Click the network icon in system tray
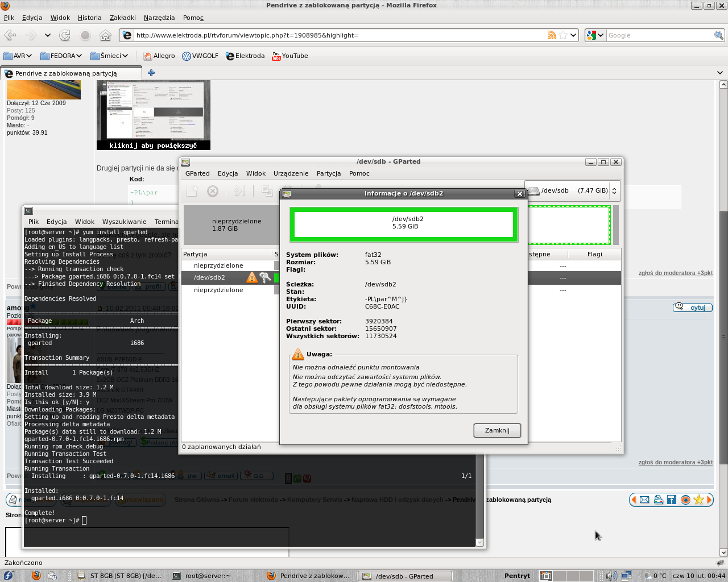The image size is (728, 582). pyautogui.click(x=626, y=576)
